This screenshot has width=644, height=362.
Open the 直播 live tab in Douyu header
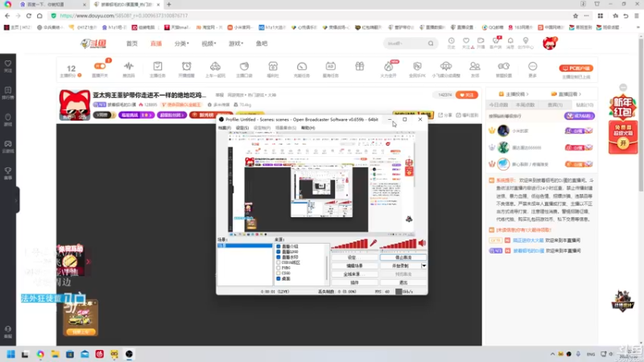tap(156, 43)
